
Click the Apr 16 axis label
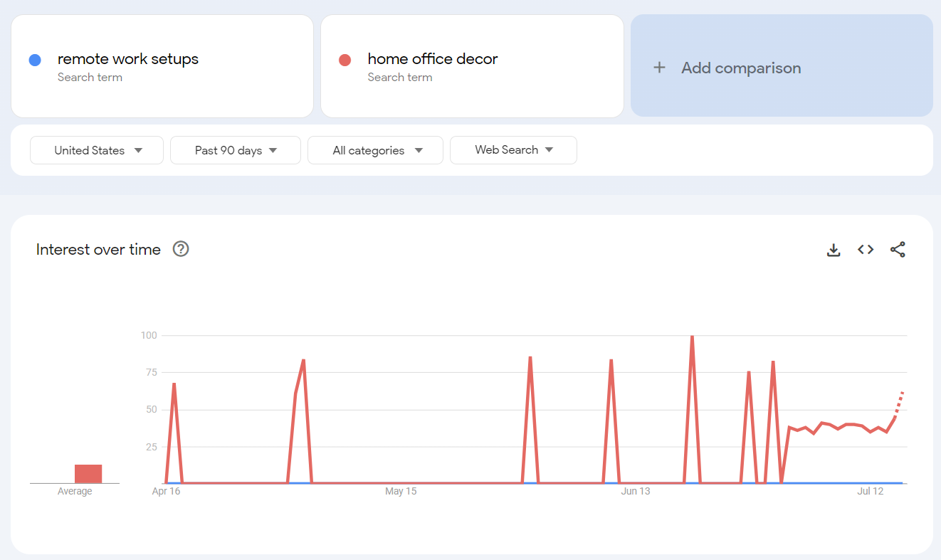[167, 492]
